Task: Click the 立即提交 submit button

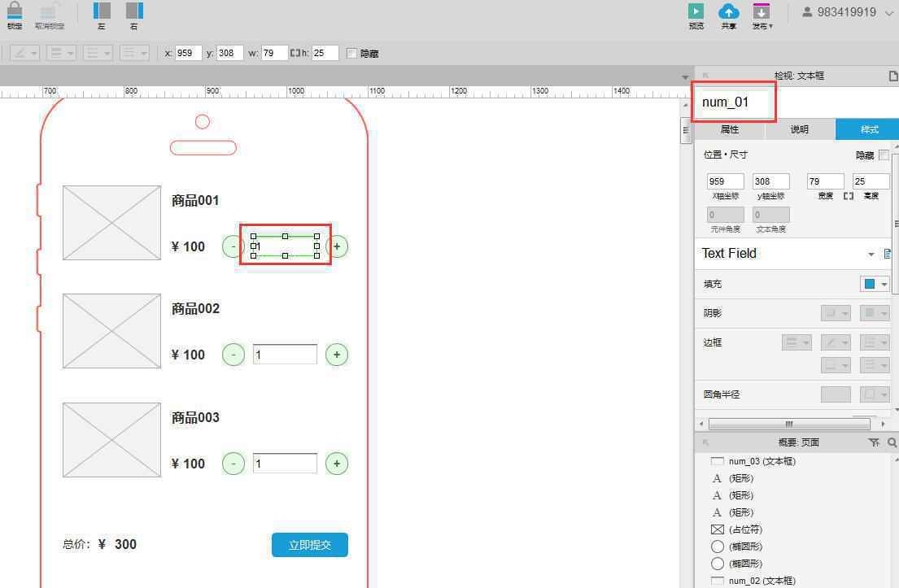Action: [x=310, y=545]
